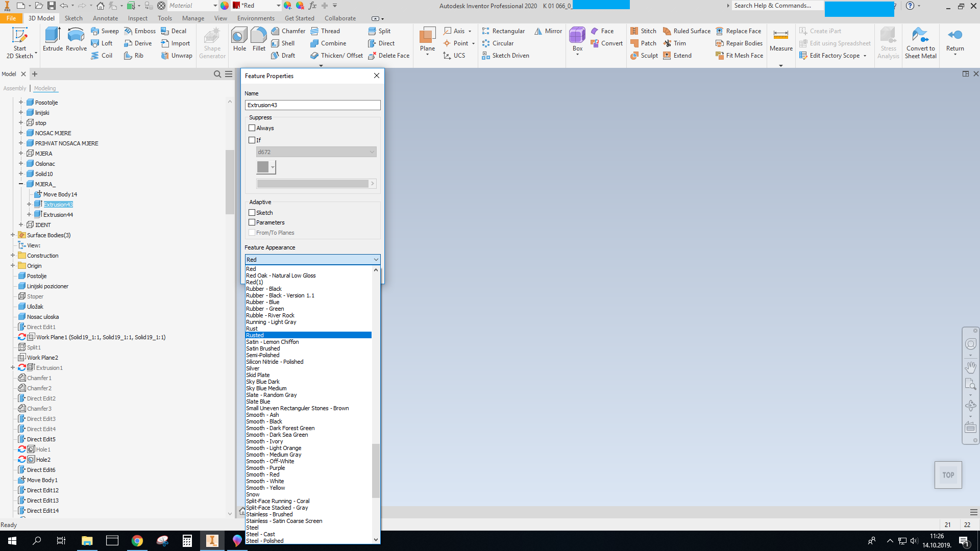Click the feature Name input field
This screenshot has width=980, height=551.
312,105
